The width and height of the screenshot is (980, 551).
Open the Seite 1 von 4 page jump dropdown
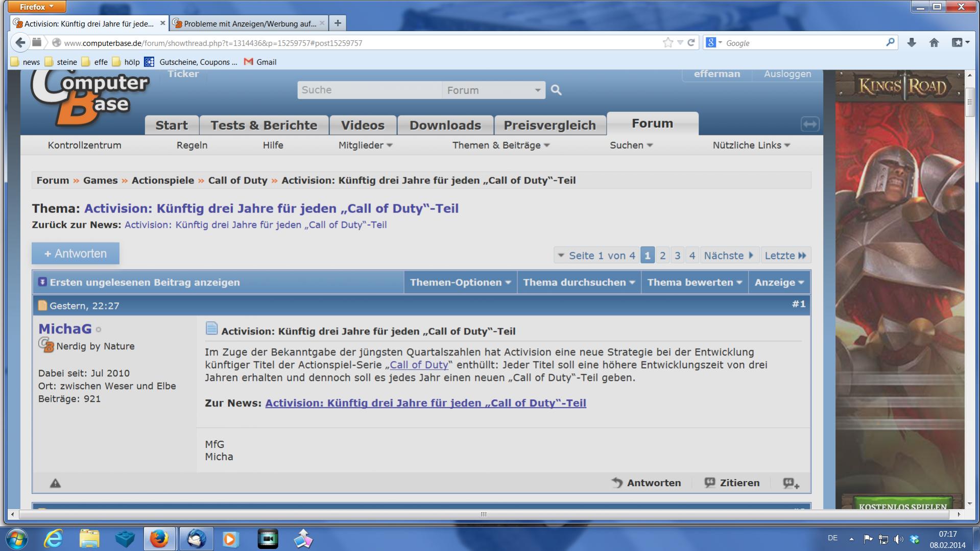(x=596, y=255)
